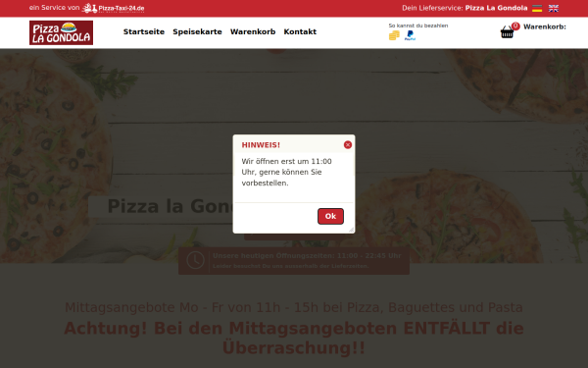Switch language with the UK flag
Screen dimensions: 588x368
(554, 8)
